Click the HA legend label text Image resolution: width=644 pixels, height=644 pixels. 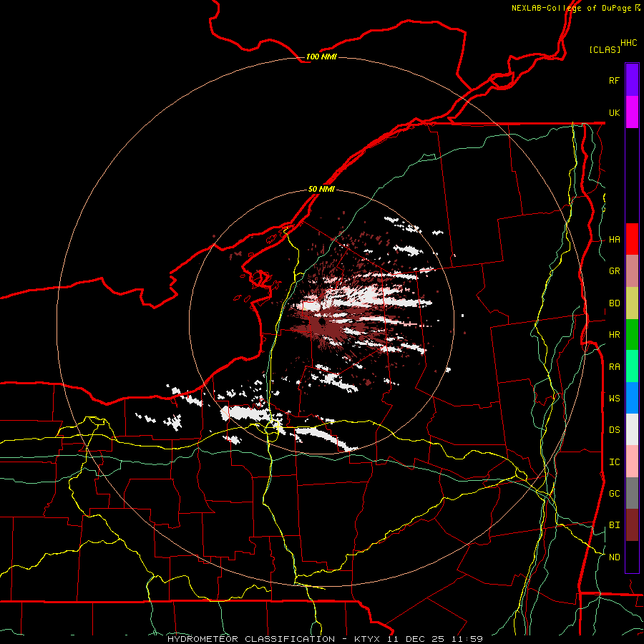pos(615,240)
